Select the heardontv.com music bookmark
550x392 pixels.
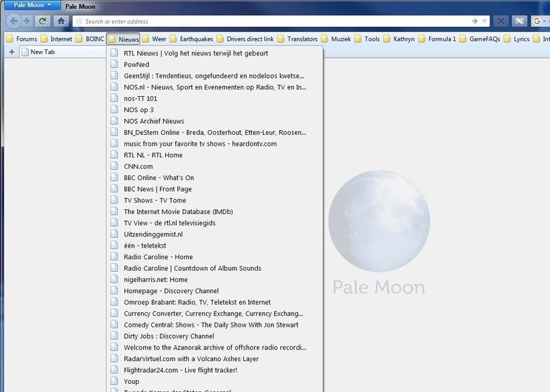(x=214, y=144)
